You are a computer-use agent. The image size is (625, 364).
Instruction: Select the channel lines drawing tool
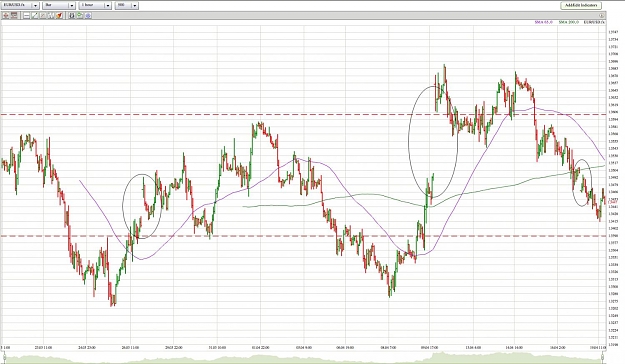pos(51,16)
